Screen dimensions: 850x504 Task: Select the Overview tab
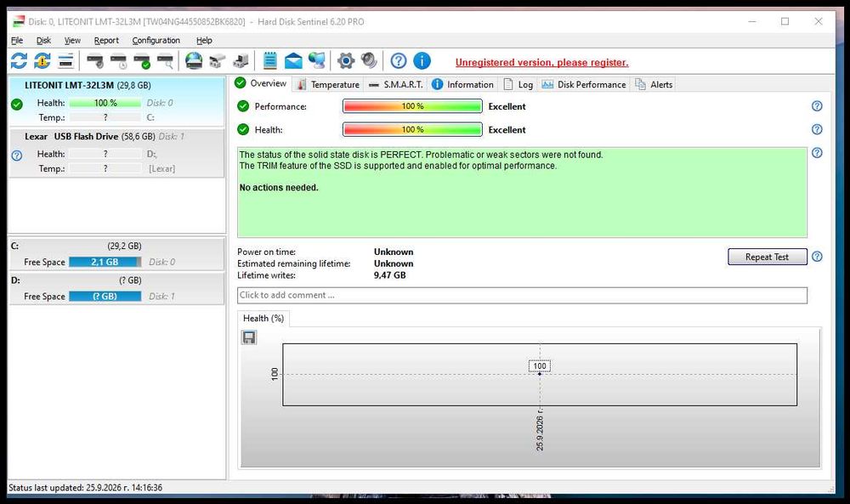(261, 83)
